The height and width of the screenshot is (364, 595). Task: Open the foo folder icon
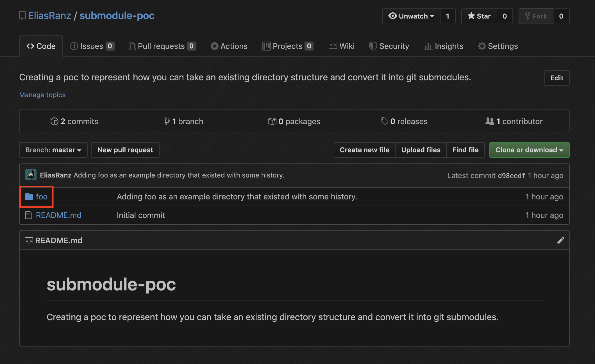pyautogui.click(x=29, y=197)
